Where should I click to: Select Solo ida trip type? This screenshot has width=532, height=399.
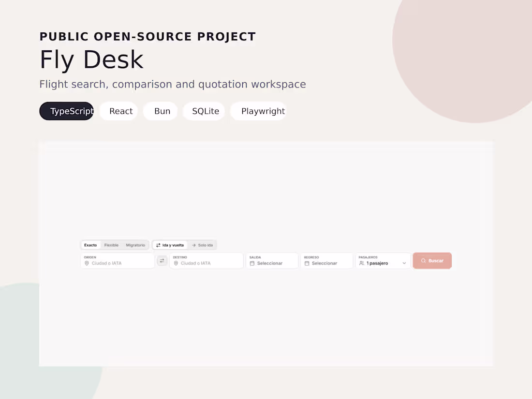coord(202,245)
